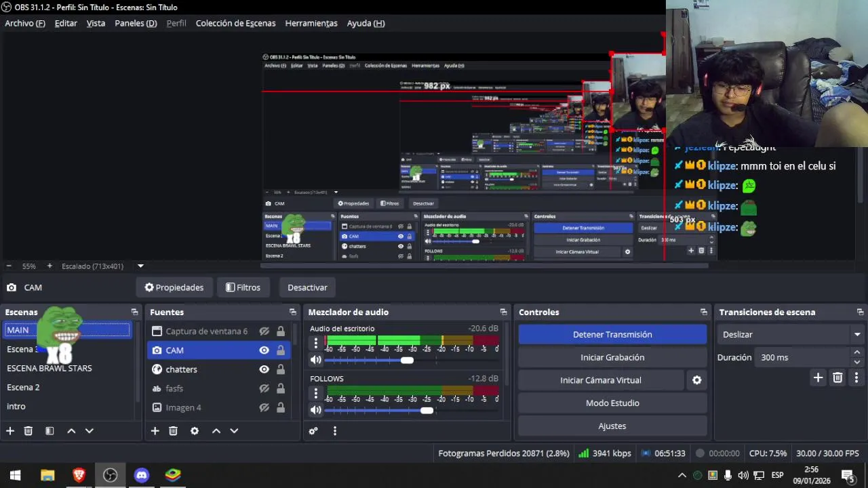Add a new scene with plus icon
The image size is (868, 488).
(x=10, y=431)
